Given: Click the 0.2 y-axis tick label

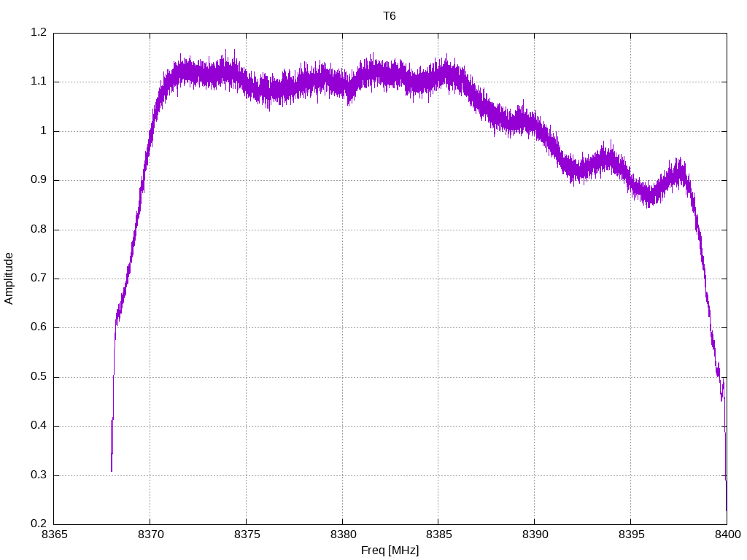Looking at the screenshot, I should (39, 524).
